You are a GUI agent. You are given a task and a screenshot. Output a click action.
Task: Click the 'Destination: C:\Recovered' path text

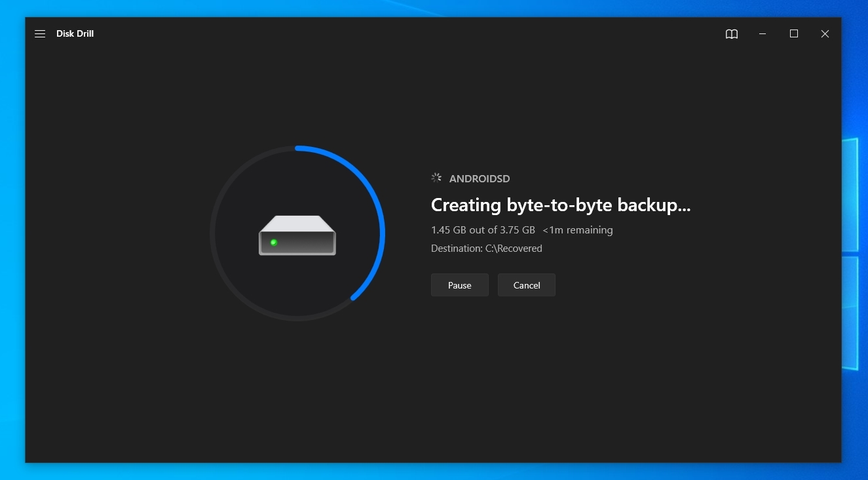point(487,249)
